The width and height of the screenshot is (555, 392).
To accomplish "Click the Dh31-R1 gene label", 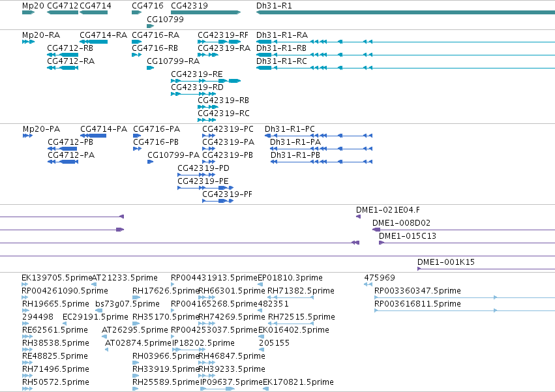I will click(x=274, y=6).
